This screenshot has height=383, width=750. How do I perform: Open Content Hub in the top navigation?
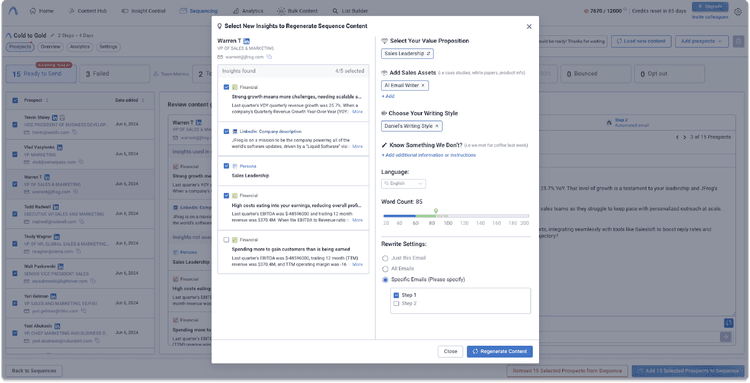88,11
